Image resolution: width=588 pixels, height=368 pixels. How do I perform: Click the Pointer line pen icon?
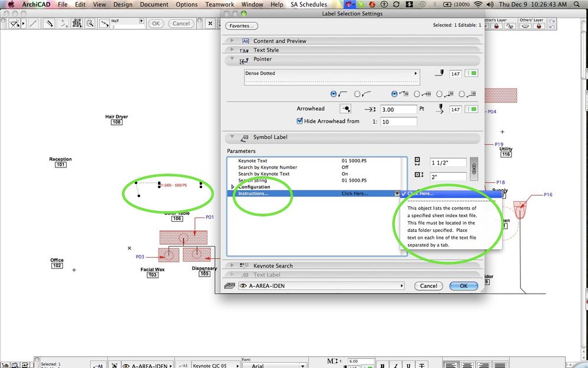tap(440, 73)
